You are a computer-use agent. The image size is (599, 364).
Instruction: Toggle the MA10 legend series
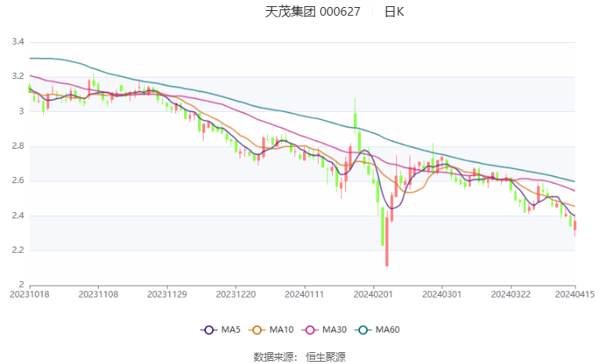(271, 330)
